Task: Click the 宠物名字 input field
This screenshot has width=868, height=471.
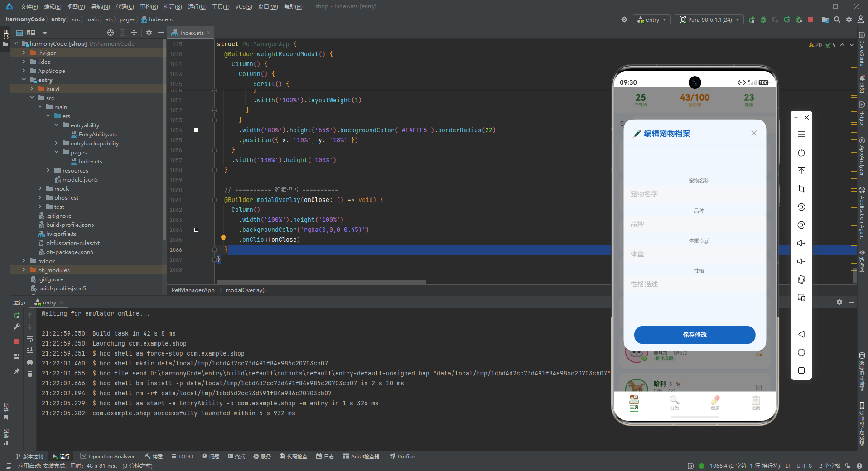Action: click(x=694, y=194)
